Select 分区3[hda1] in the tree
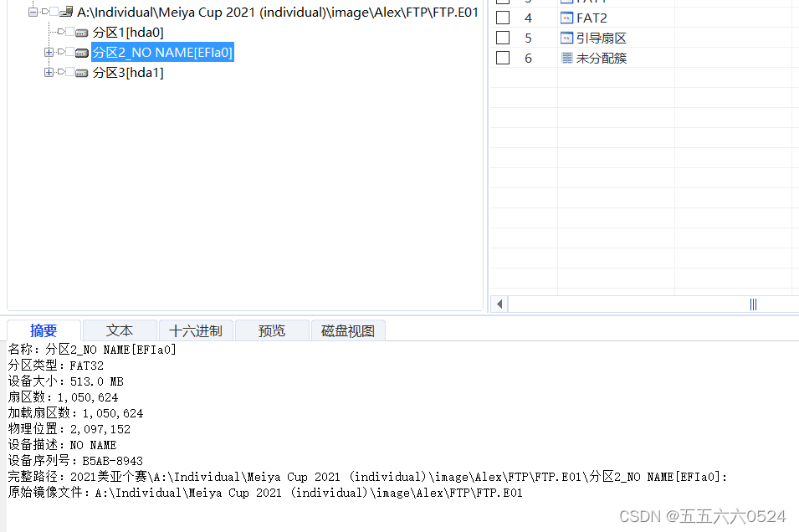The height and width of the screenshot is (532, 799). (x=128, y=73)
